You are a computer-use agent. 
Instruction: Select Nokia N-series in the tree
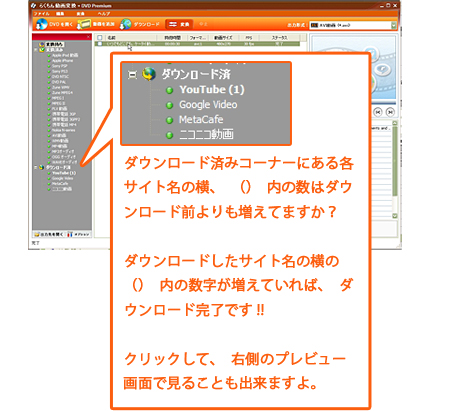click(63, 130)
